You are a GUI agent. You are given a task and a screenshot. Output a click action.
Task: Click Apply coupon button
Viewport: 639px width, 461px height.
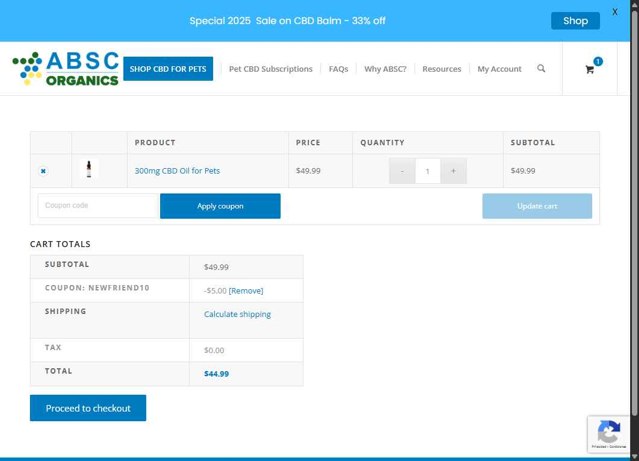220,206
